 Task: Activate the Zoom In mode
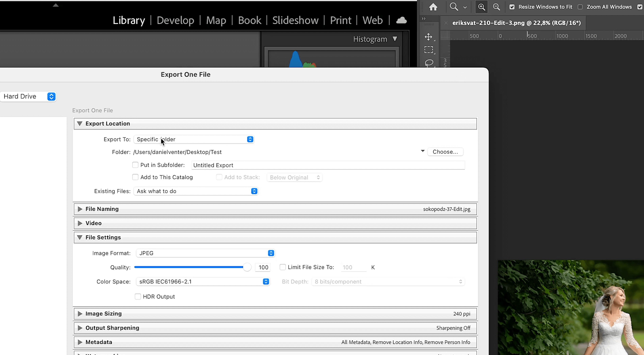[x=481, y=7]
